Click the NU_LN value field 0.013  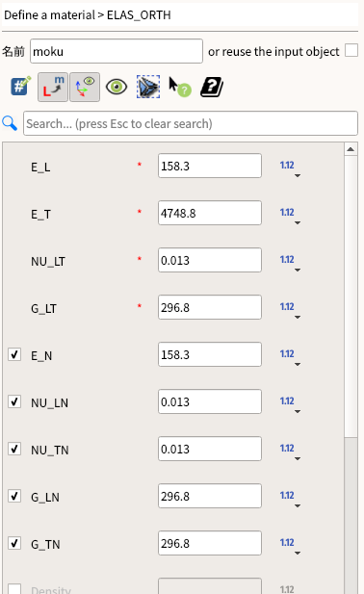coord(210,401)
